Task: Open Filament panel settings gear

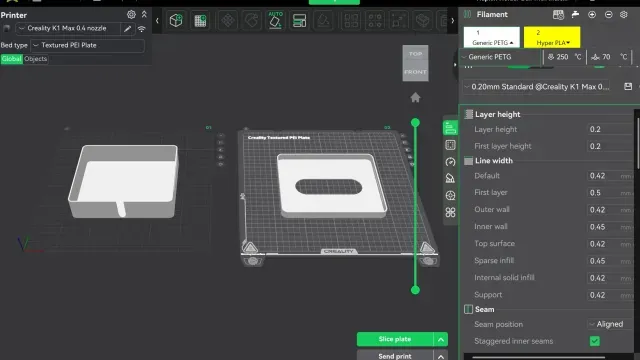Action: 624,15
